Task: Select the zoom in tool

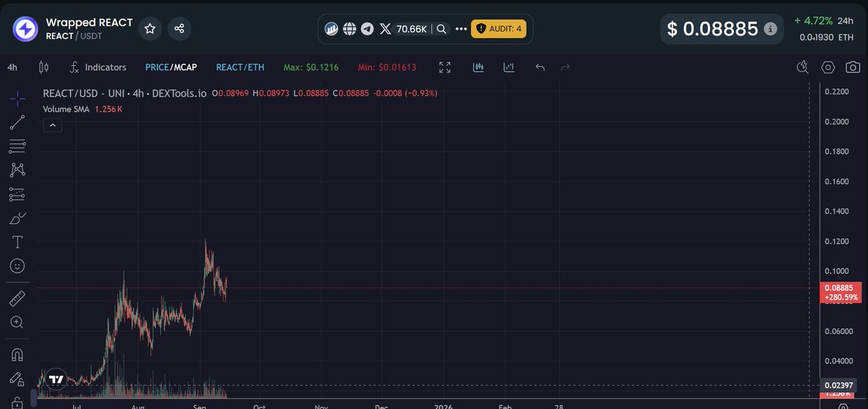Action: coord(17,322)
